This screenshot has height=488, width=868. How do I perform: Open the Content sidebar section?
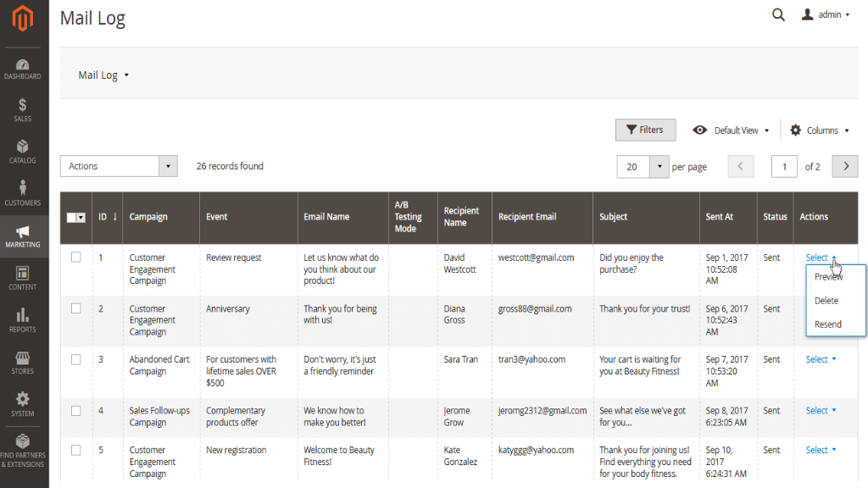(x=23, y=278)
